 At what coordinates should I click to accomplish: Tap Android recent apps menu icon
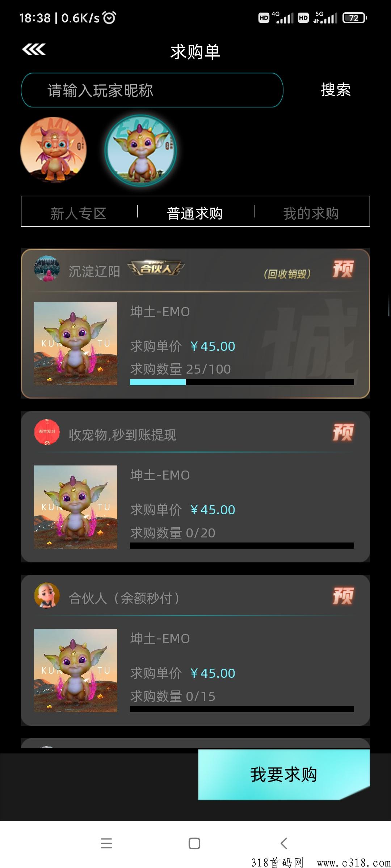point(106,843)
